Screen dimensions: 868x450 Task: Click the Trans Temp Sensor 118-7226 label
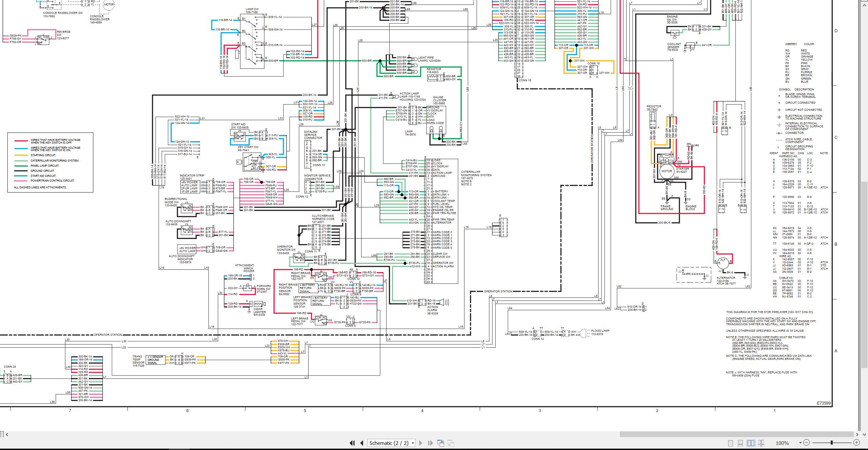138,361
